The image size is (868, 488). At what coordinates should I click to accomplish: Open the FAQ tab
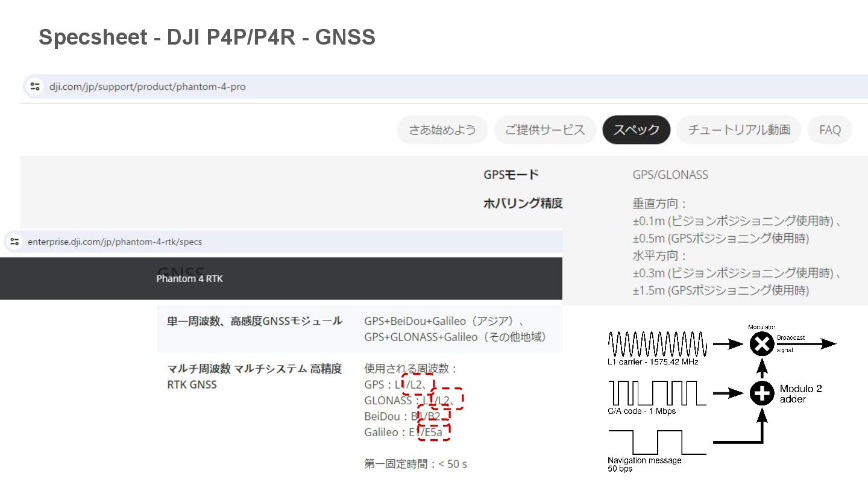click(x=830, y=130)
